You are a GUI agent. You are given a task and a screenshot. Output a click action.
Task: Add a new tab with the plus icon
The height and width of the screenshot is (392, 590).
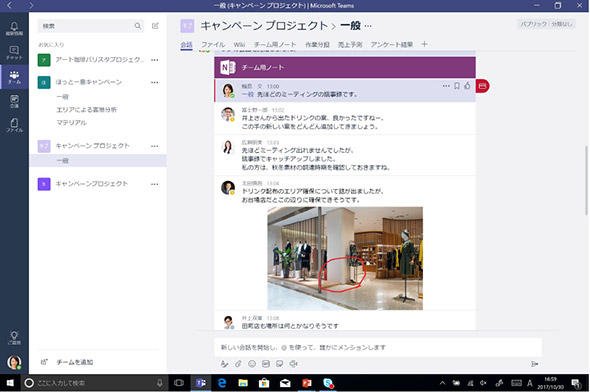(424, 44)
